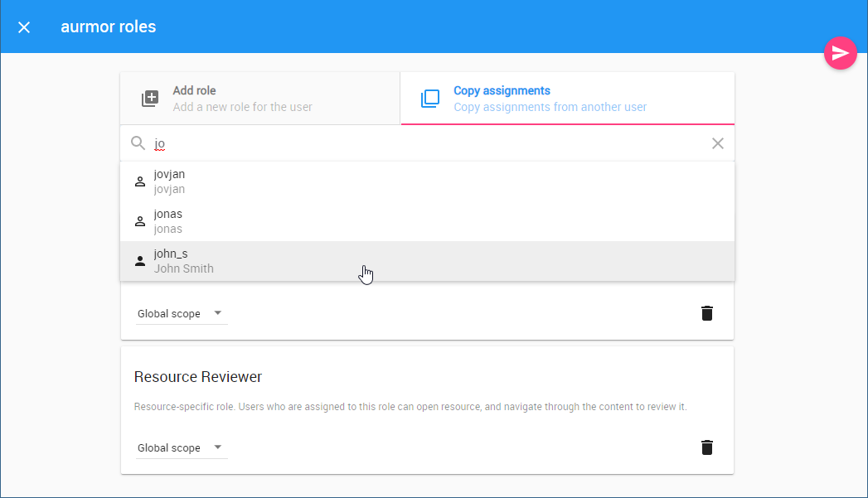Select user jovjan from suggestions
This screenshot has width=868, height=498.
point(427,181)
